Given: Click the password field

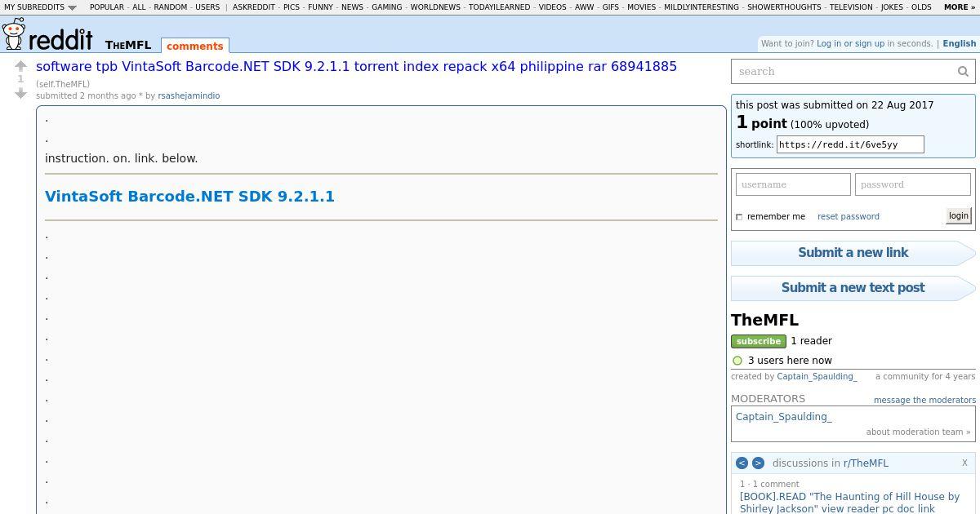Looking at the screenshot, I should 912,184.
